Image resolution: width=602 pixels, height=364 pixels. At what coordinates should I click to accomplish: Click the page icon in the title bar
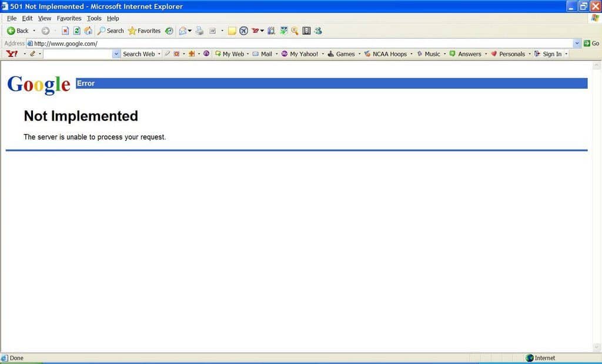pos(5,6)
